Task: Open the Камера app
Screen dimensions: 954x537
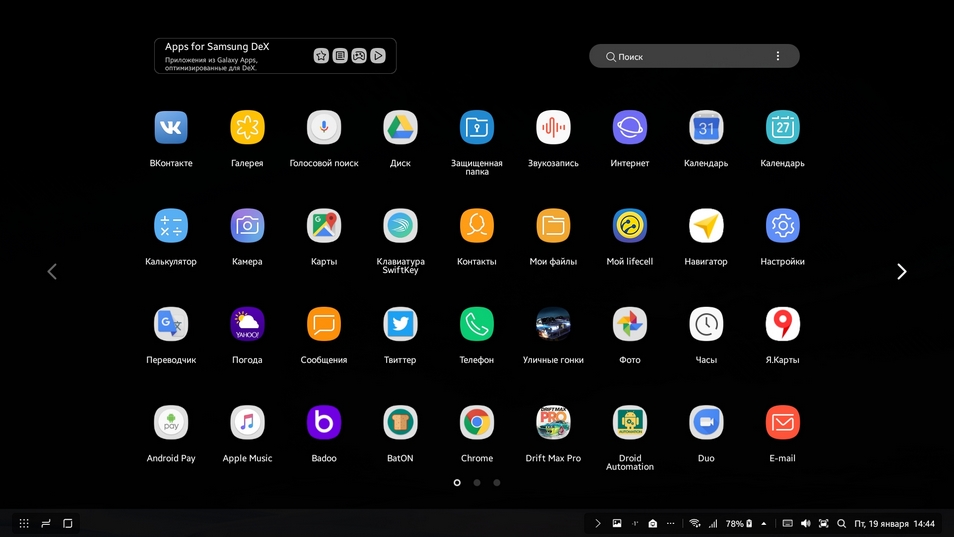Action: [x=247, y=226]
